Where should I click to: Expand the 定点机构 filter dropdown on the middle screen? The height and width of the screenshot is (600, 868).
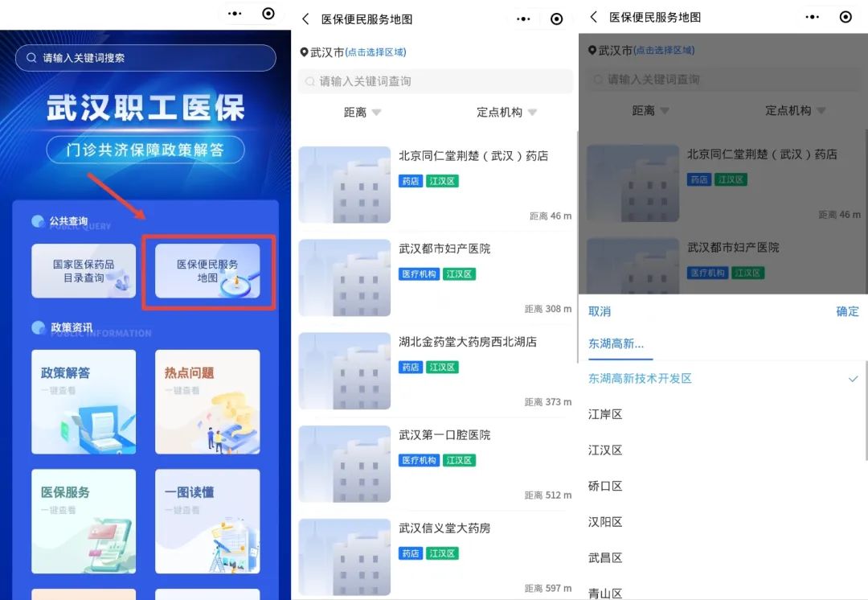pos(506,113)
